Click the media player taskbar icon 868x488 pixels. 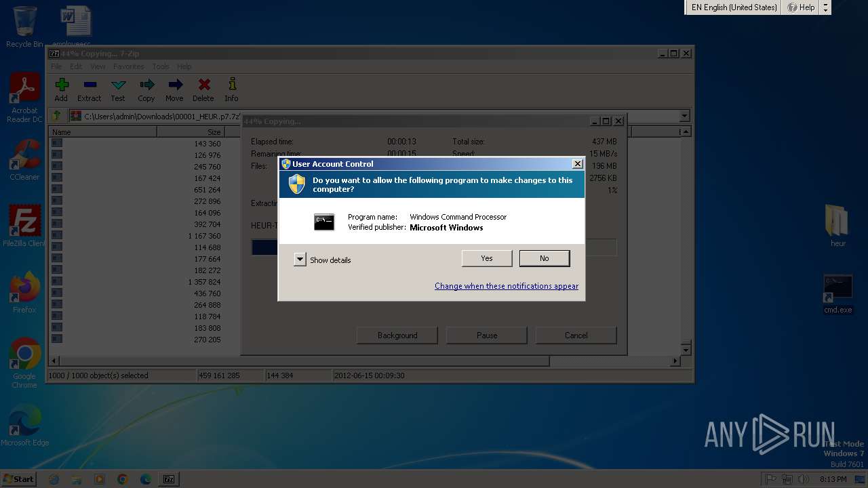click(x=100, y=479)
